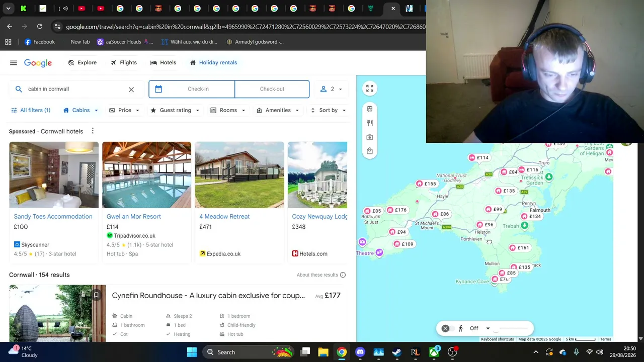Select the £109 price marker on map
Screen dimensions: 644x362
point(404,244)
